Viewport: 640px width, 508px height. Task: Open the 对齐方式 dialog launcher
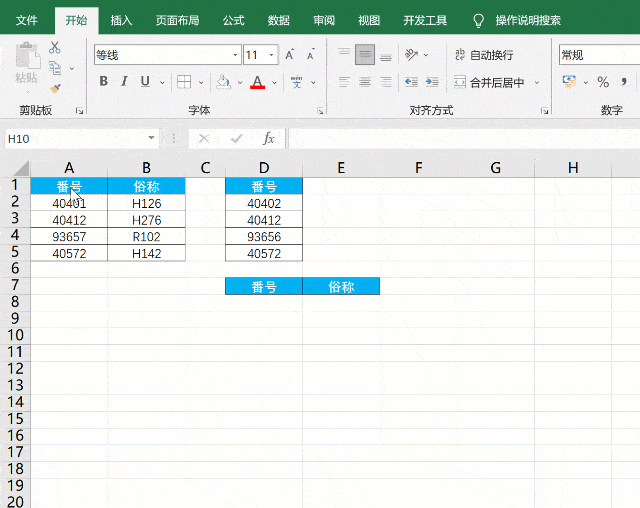click(x=544, y=111)
